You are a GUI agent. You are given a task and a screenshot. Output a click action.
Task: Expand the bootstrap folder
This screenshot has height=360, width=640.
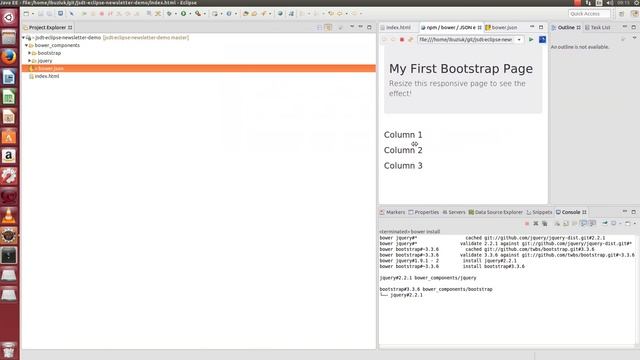(x=29, y=53)
